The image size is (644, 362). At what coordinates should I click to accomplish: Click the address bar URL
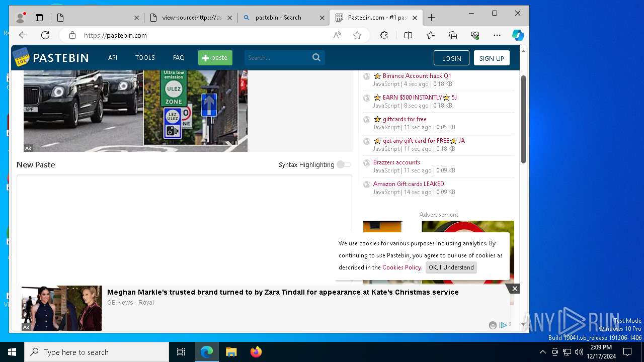tap(115, 35)
